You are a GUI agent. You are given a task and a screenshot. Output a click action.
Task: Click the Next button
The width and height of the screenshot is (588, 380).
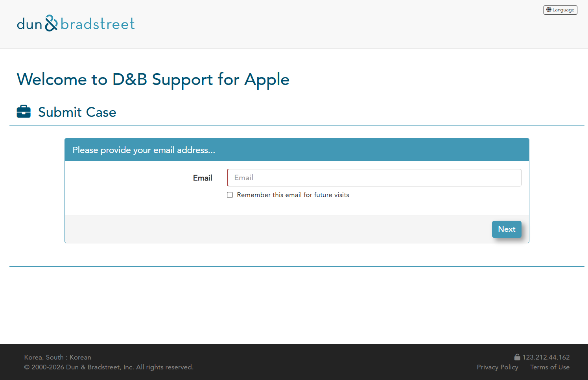507,229
